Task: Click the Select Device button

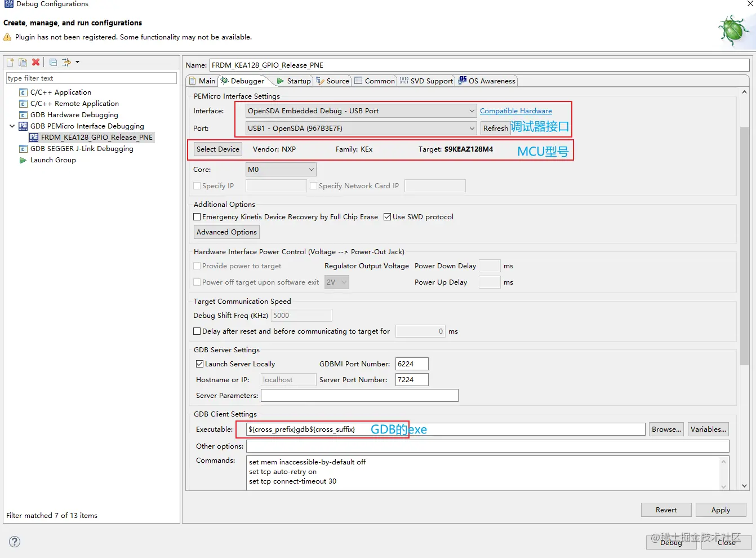Action: tap(218, 149)
